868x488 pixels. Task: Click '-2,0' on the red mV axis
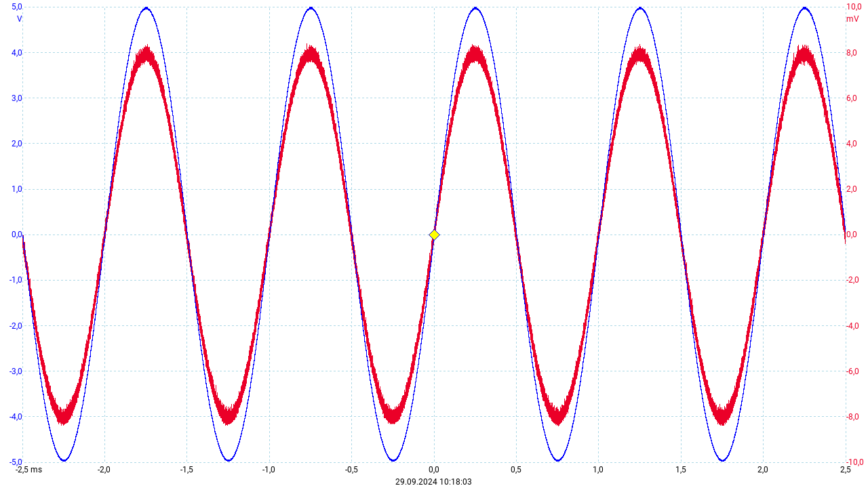(x=853, y=280)
